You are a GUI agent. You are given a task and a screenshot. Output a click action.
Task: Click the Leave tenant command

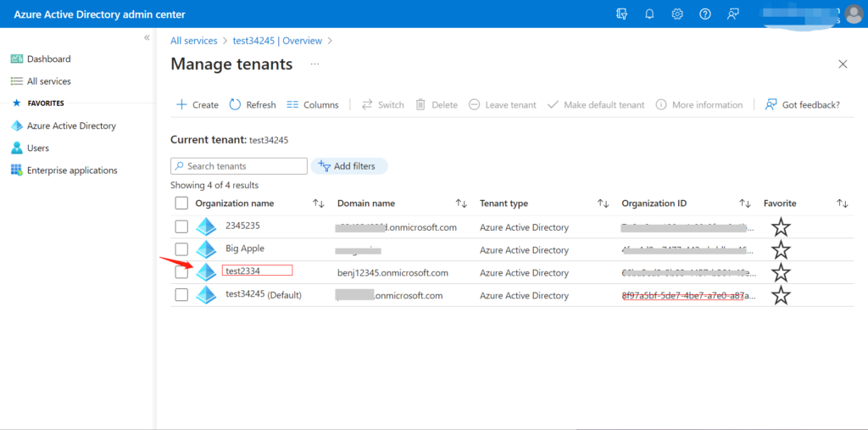coord(503,104)
